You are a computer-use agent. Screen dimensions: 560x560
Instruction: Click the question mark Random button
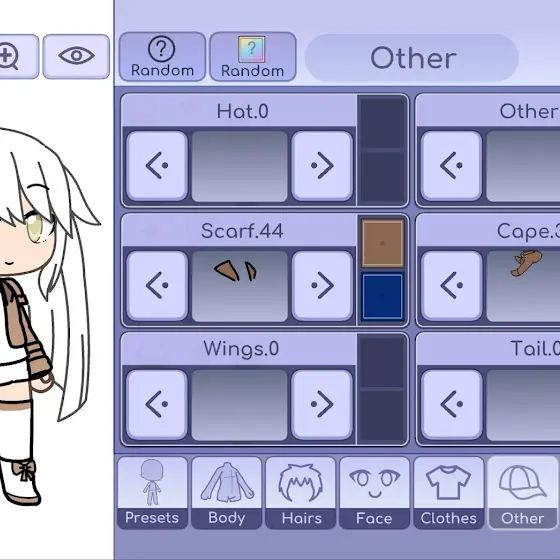point(162,57)
